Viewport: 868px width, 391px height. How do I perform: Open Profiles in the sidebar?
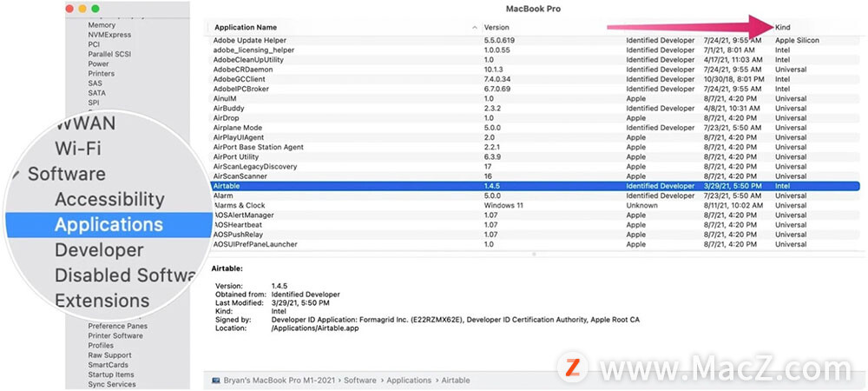point(101,346)
